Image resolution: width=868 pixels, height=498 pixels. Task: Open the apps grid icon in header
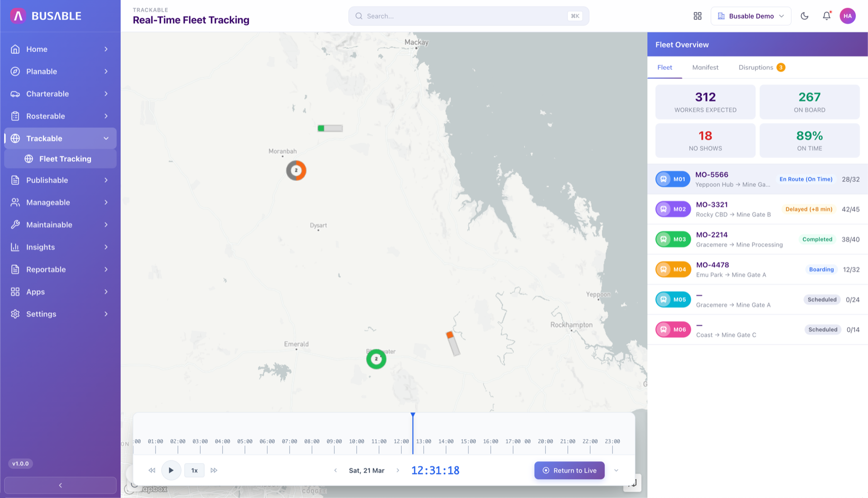tap(698, 16)
